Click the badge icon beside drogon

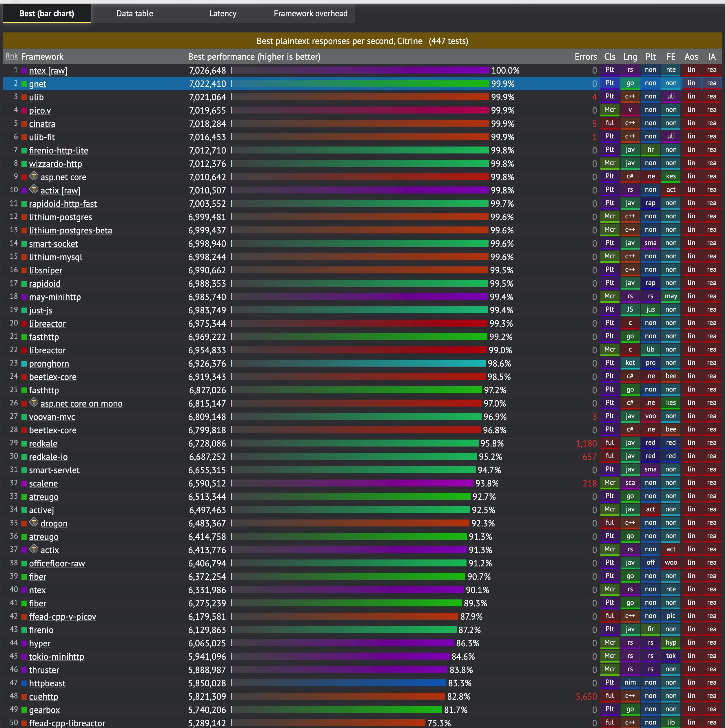pos(34,522)
